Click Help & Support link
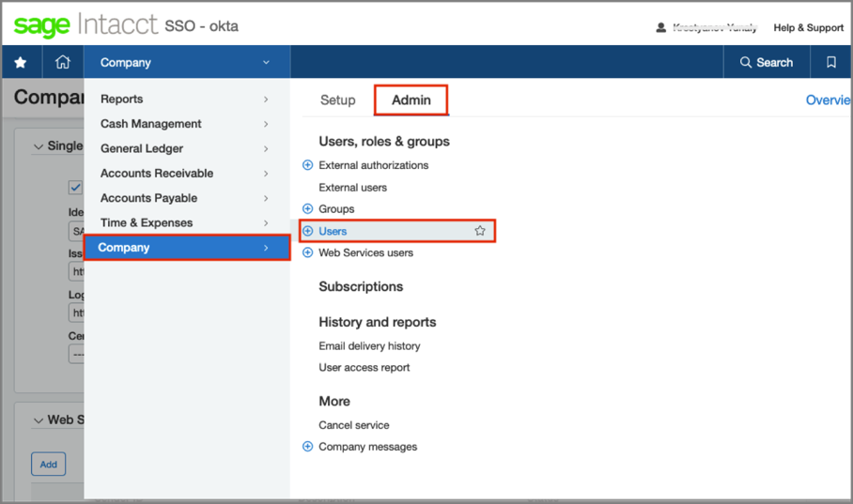Viewport: 853px width, 504px height. click(x=808, y=27)
